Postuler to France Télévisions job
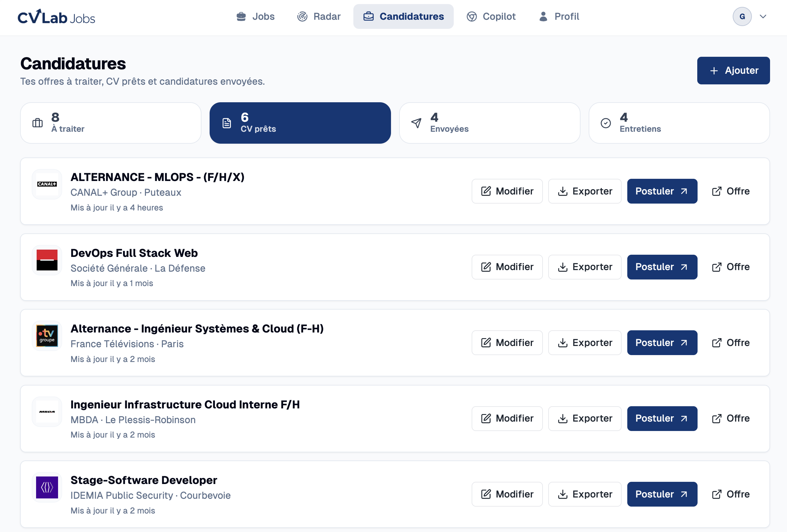Screen dimensions: 787x532 click(x=662, y=343)
